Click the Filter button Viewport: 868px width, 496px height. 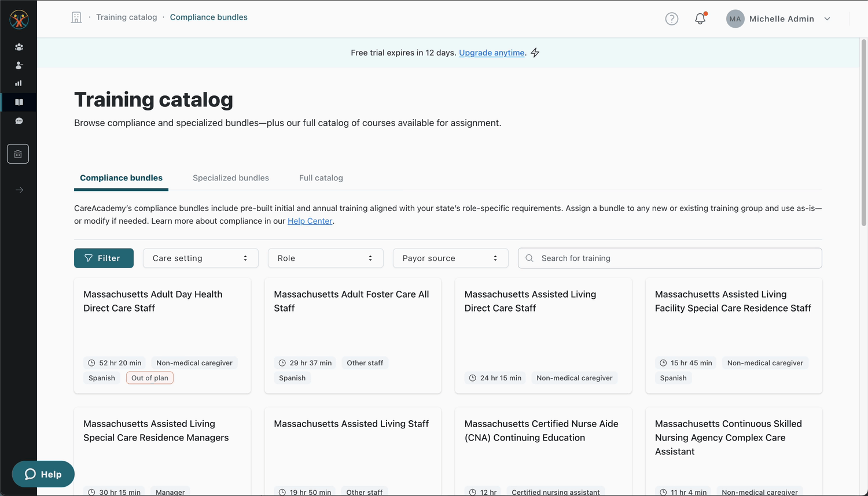[104, 258]
